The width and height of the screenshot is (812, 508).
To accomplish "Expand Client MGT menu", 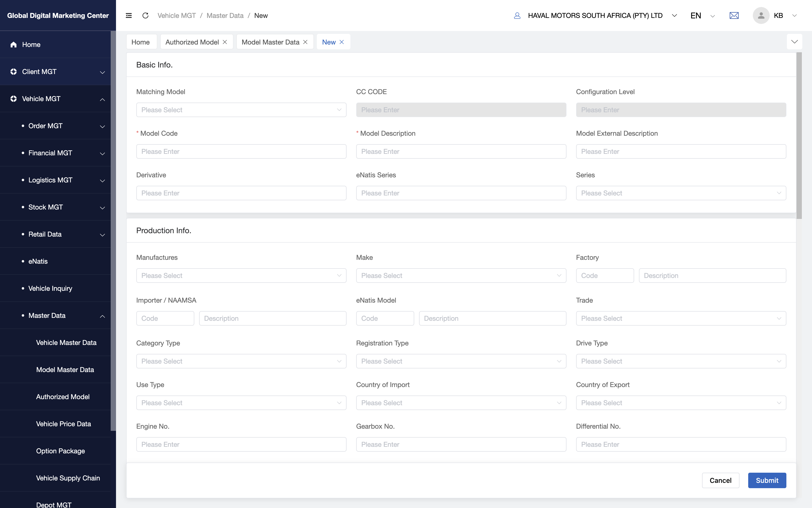I will (102, 72).
